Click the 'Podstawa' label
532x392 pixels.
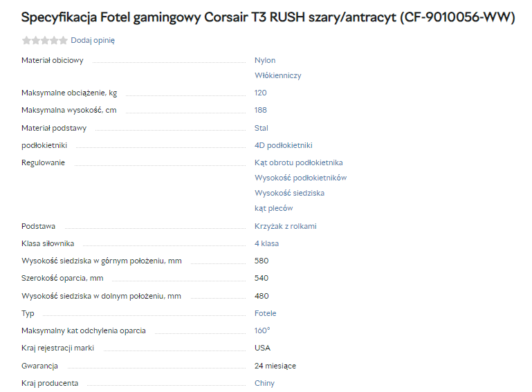click(38, 226)
